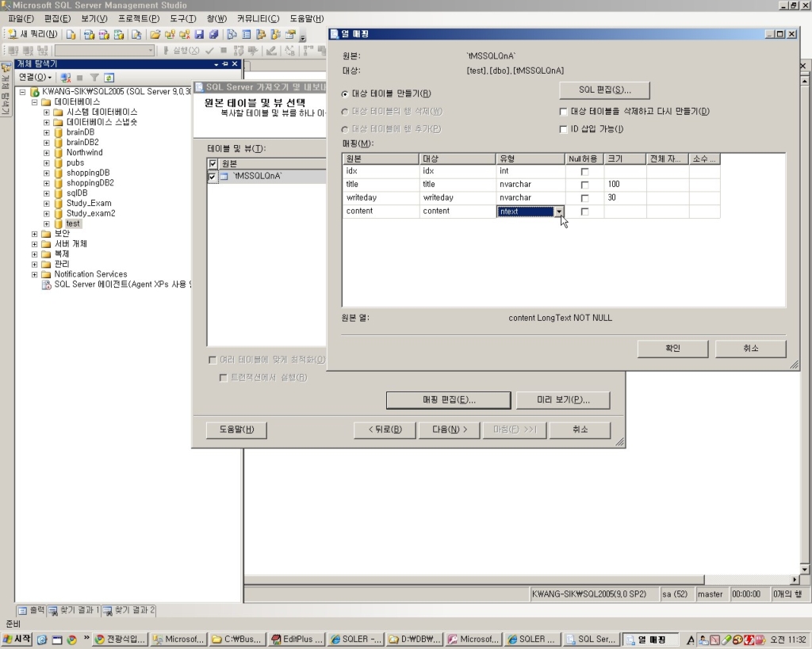
Task: Click 확인 in the 열 매핑 dialog
Action: [x=672, y=349]
